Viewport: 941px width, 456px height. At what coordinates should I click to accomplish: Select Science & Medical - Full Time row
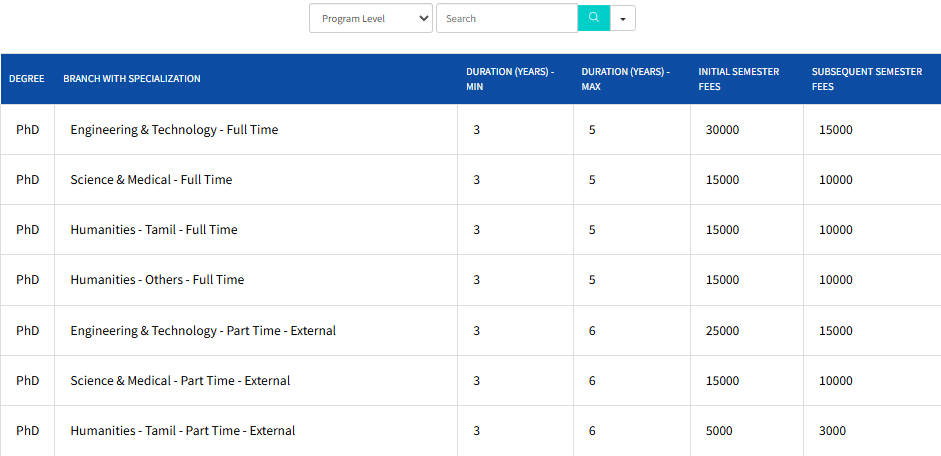(151, 180)
